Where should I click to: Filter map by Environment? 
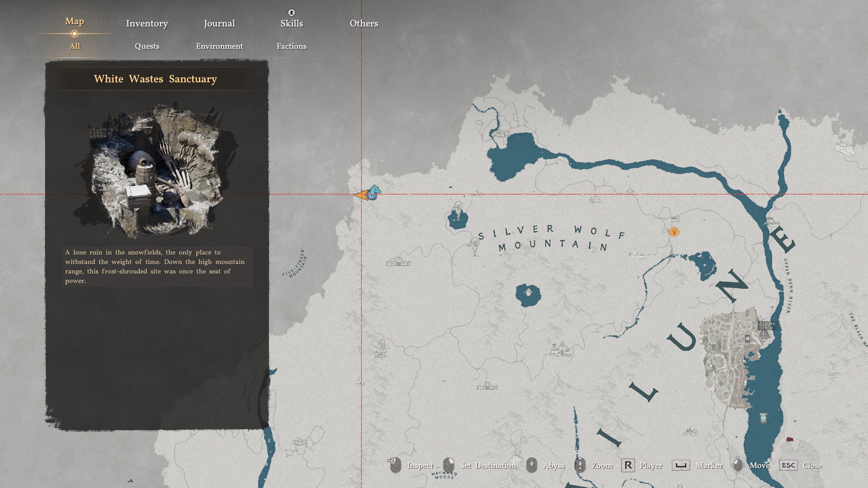219,46
